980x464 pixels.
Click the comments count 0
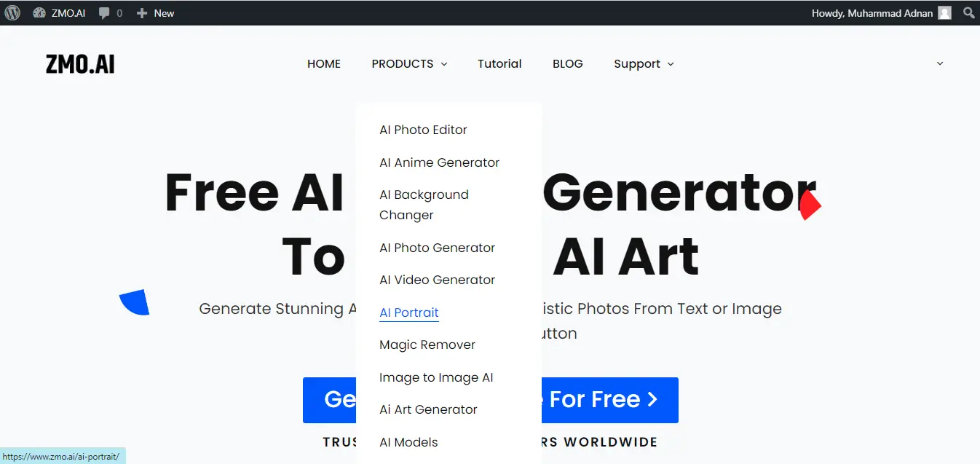[x=119, y=13]
